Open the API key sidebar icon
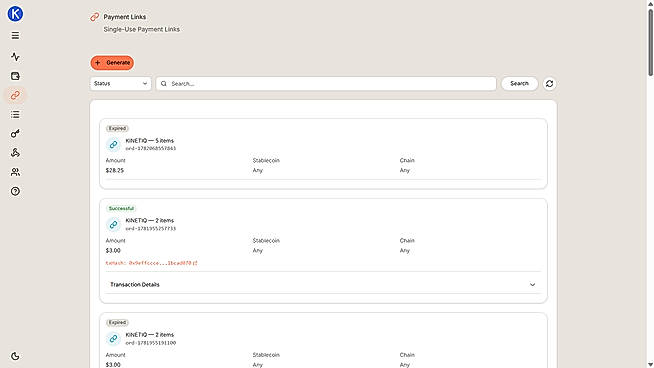This screenshot has height=368, width=654. [x=15, y=134]
